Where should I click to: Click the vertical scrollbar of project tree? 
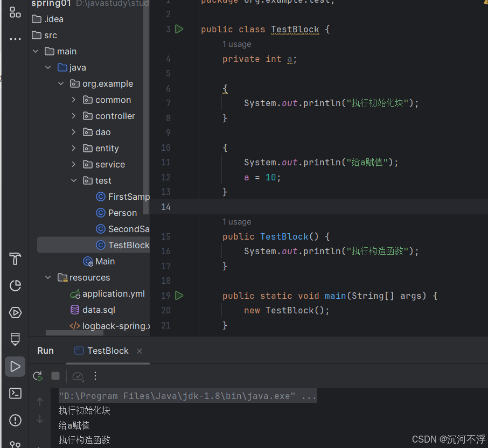(146, 107)
